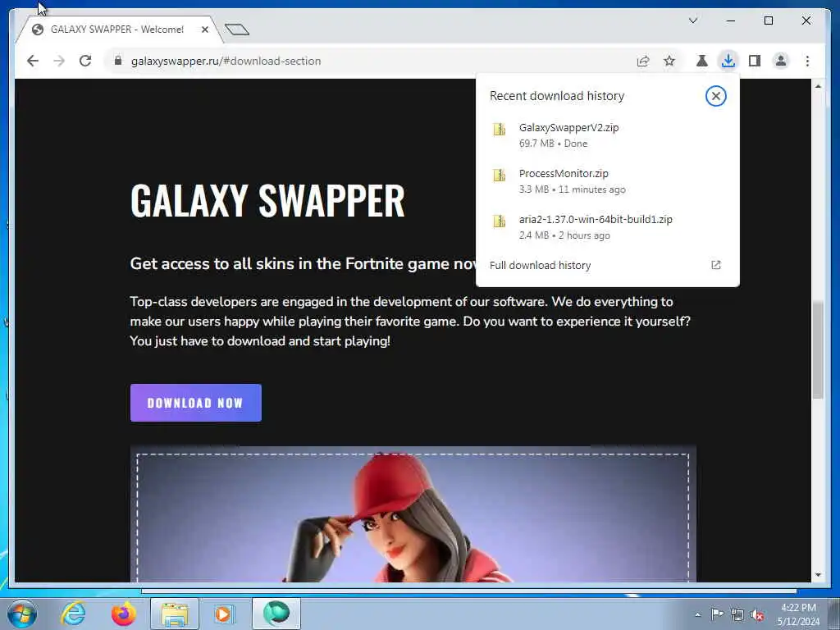Open the profile avatar menu
This screenshot has width=840, height=630.
[781, 61]
